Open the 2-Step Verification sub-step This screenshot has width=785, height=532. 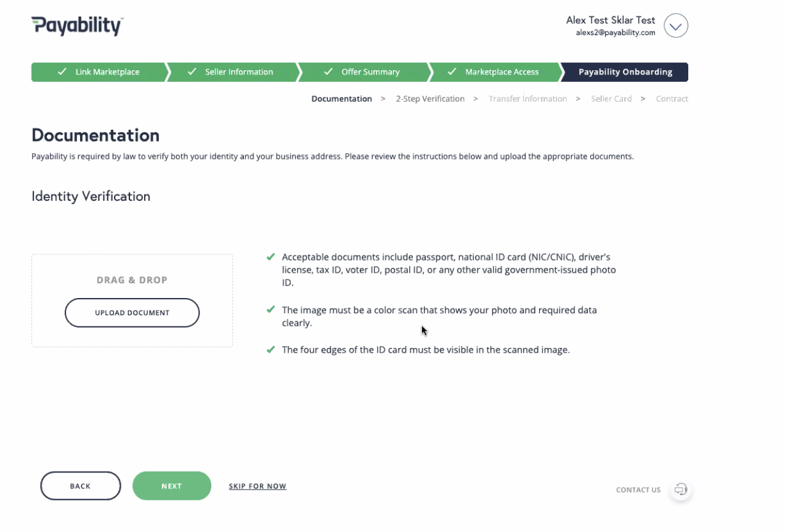[x=430, y=99]
